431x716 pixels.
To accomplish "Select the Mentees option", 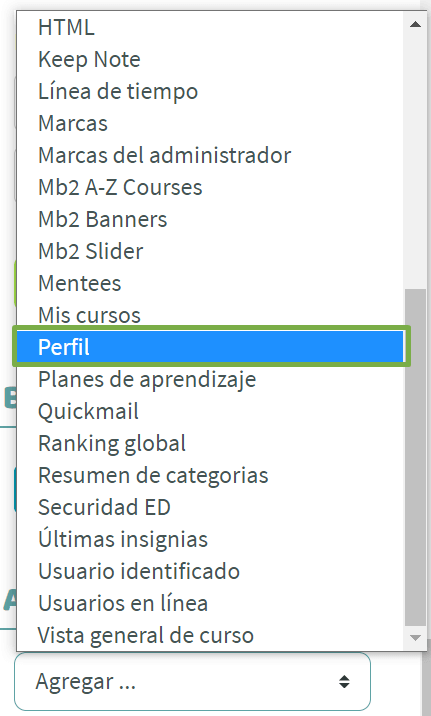I will click(210, 283).
